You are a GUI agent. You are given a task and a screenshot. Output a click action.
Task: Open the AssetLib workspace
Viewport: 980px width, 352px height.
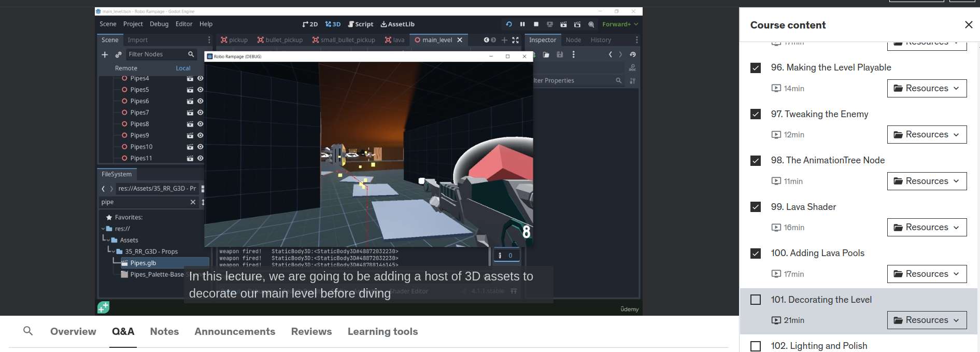click(397, 24)
